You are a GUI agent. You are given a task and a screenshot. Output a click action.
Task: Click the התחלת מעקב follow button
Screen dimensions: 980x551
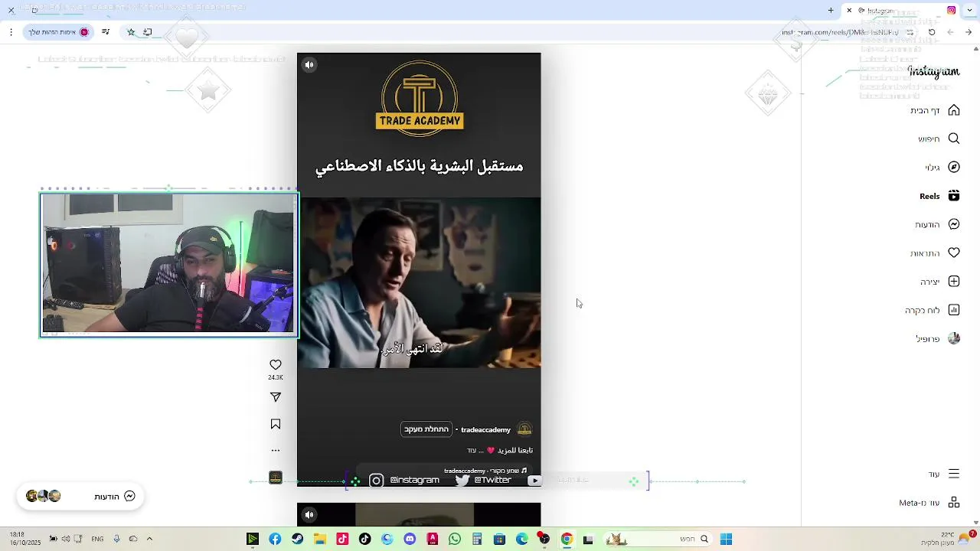pos(426,429)
